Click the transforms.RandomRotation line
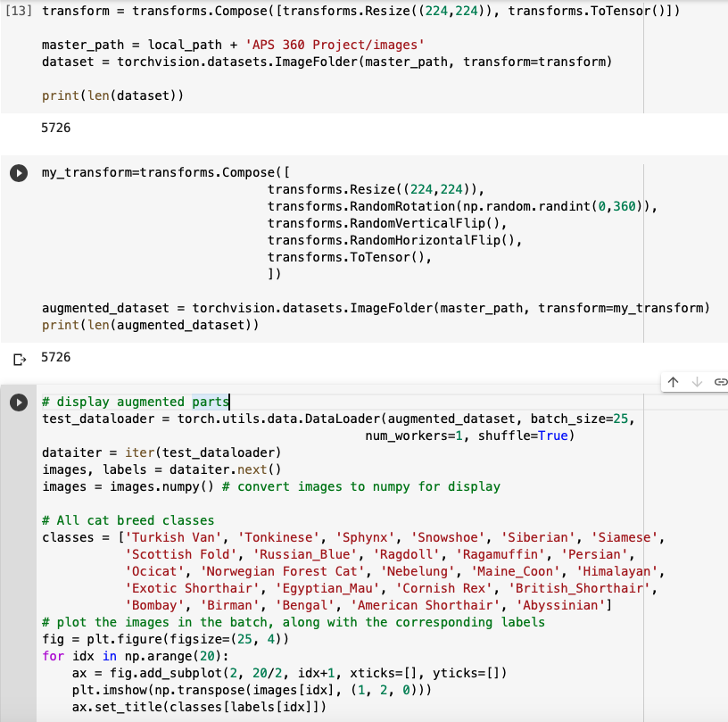The width and height of the screenshot is (728, 722). click(x=462, y=206)
